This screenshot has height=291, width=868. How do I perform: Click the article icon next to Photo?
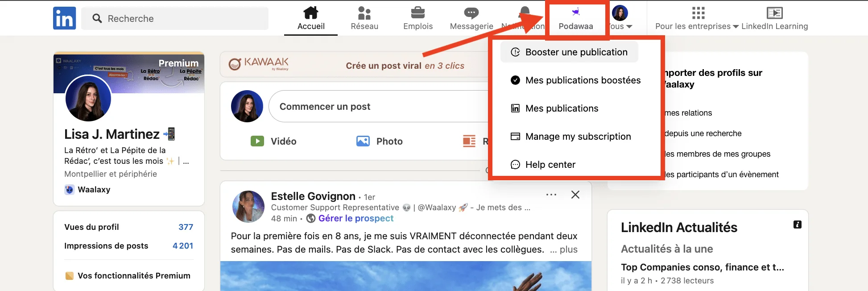[x=469, y=141]
